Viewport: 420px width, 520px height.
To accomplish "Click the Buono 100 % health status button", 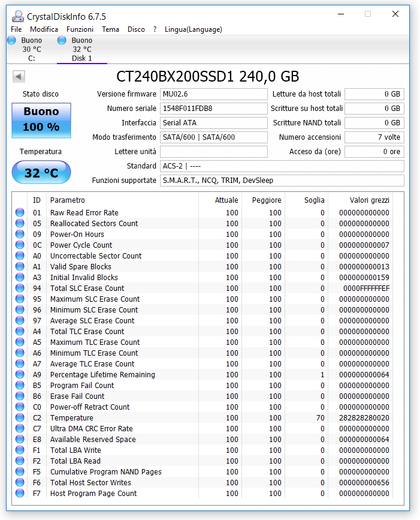I will 41,120.
